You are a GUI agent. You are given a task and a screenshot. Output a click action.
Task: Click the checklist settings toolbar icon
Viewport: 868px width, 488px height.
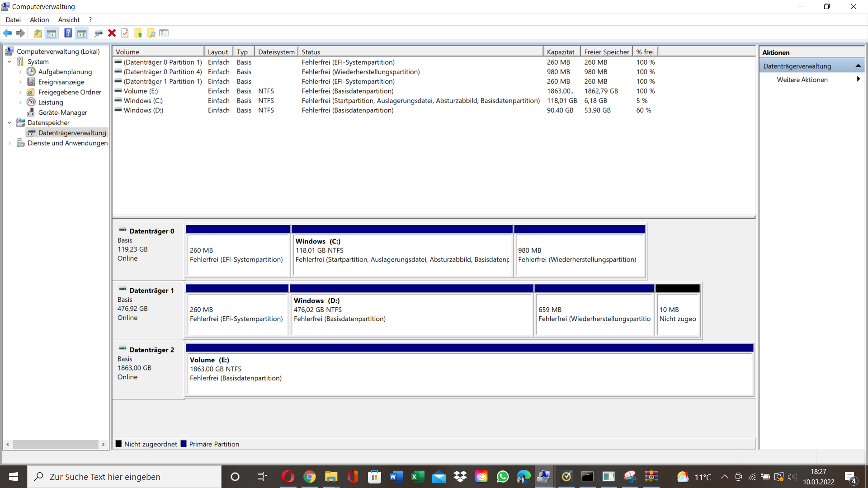(164, 33)
